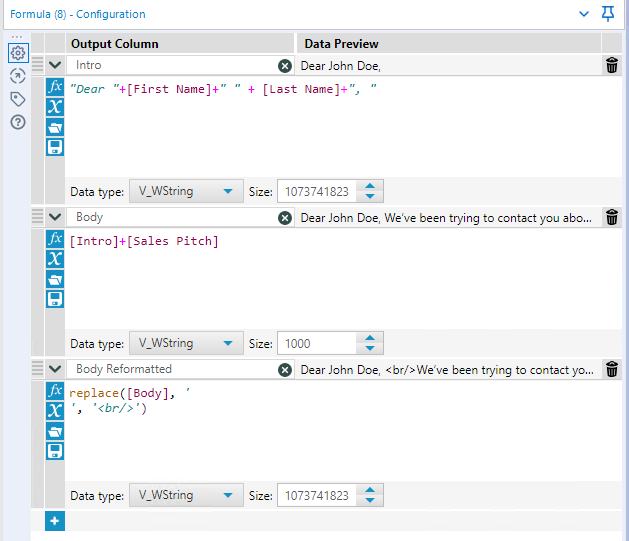Clear the Body output column name
Viewport: 629px width, 541px height.
pos(285,218)
